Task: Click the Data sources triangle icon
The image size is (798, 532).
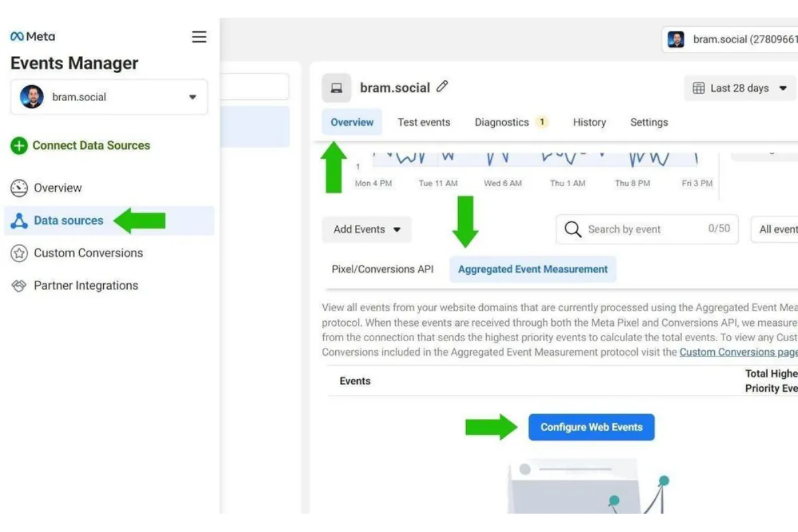Action: [x=19, y=221]
